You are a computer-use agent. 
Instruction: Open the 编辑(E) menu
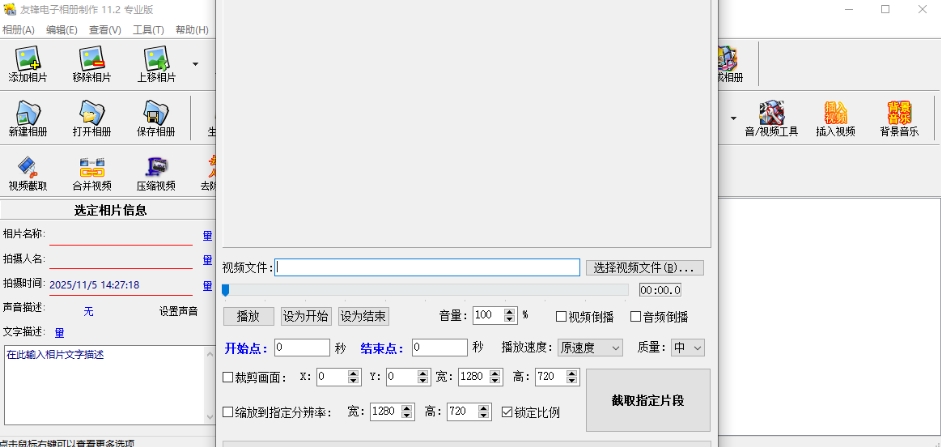point(62,29)
